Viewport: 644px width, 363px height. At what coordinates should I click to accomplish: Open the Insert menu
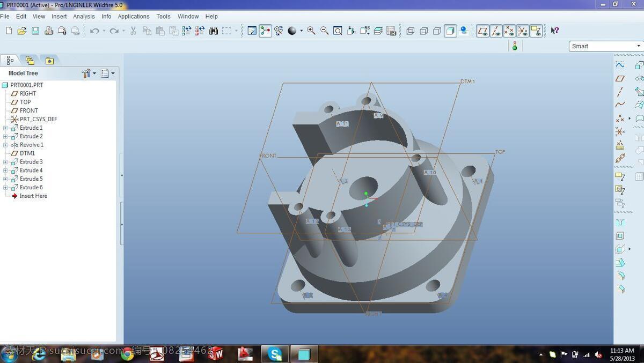click(59, 17)
